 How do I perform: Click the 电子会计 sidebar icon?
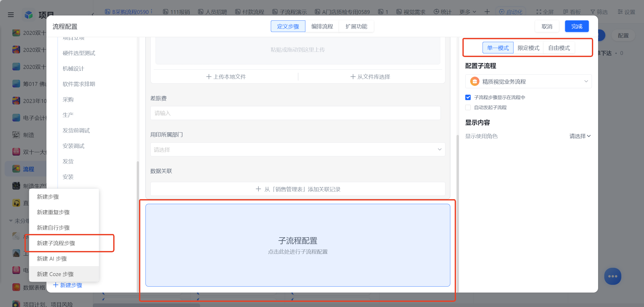point(16,118)
